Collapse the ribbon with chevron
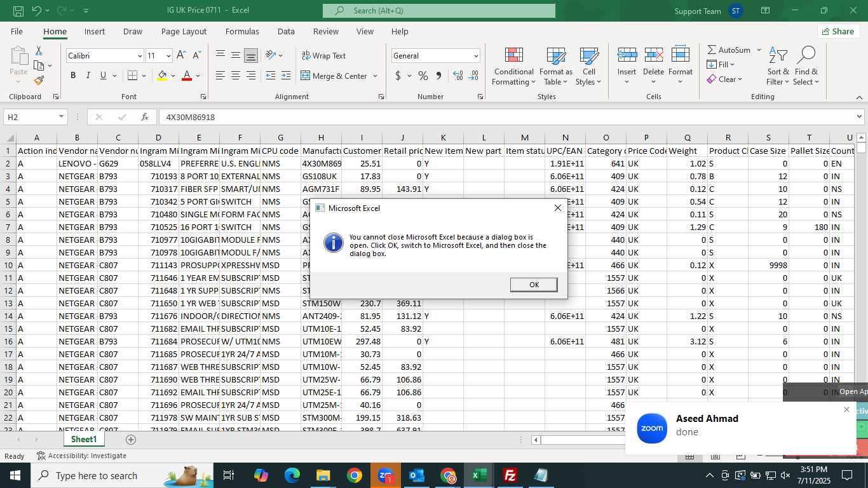The image size is (868, 488). (860, 97)
